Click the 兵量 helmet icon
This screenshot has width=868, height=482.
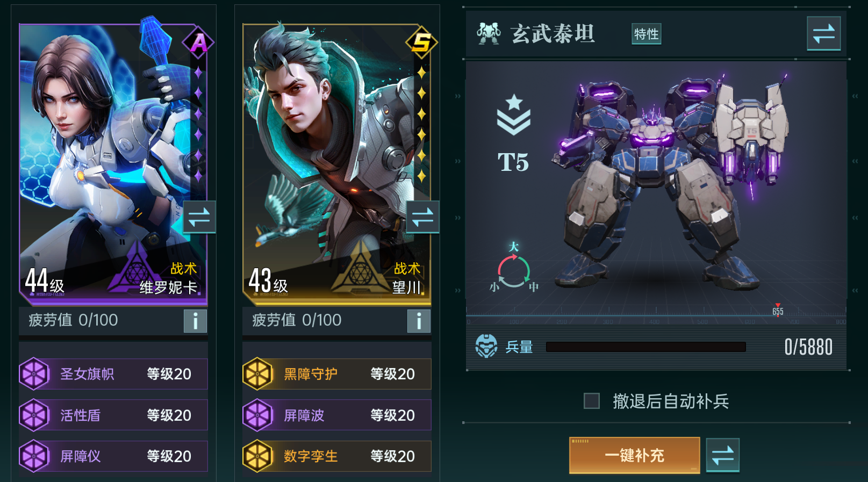[x=486, y=346]
